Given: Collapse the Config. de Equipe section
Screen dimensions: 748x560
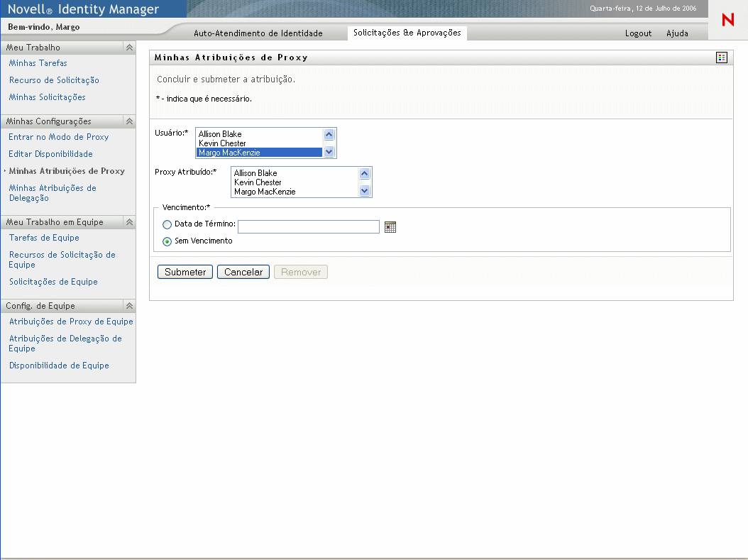Looking at the screenshot, I should point(129,306).
